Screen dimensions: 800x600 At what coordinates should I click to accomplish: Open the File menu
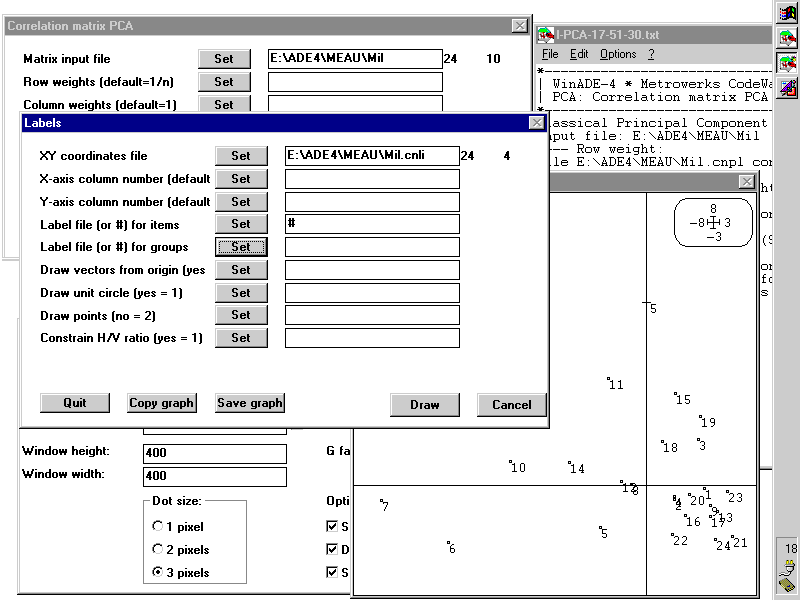coord(550,54)
